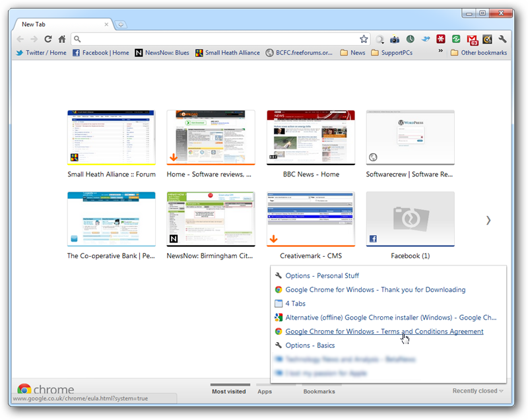Viewport: 528px width, 420px height.
Task: Switch to the Bookmarks tab
Action: coord(319,391)
